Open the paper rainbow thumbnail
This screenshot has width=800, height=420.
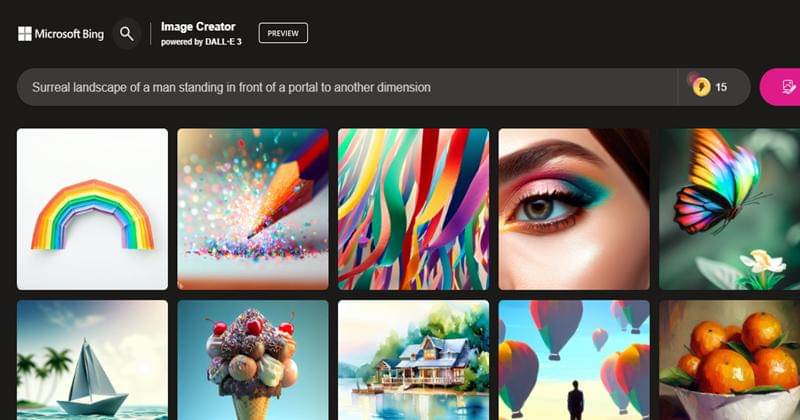[92, 209]
